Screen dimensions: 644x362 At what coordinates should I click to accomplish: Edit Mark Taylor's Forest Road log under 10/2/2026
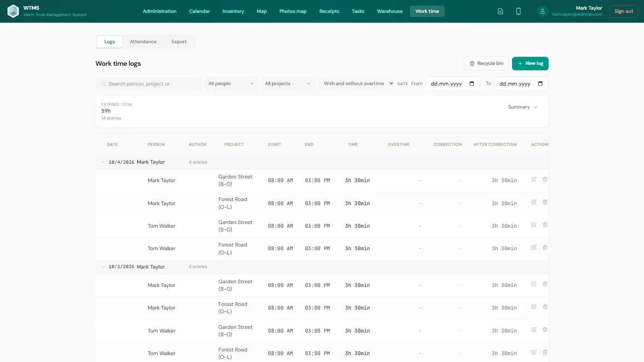point(534,307)
